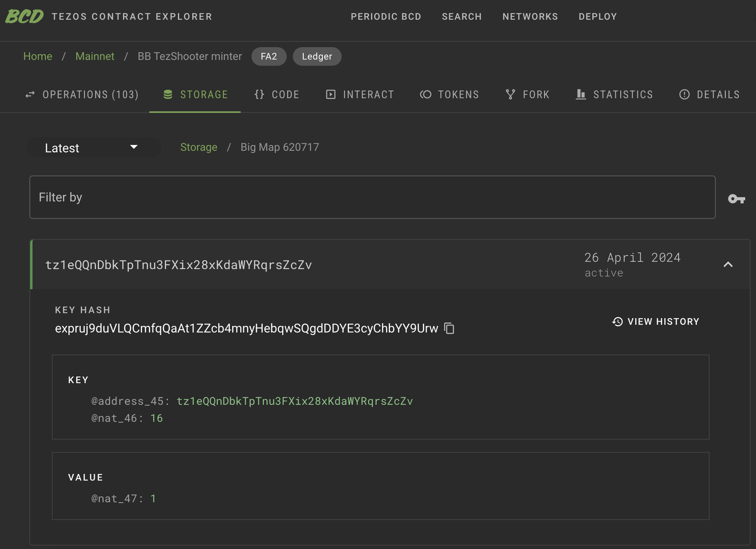Click inside the Filter by field
The height and width of the screenshot is (549, 756).
[193, 197]
